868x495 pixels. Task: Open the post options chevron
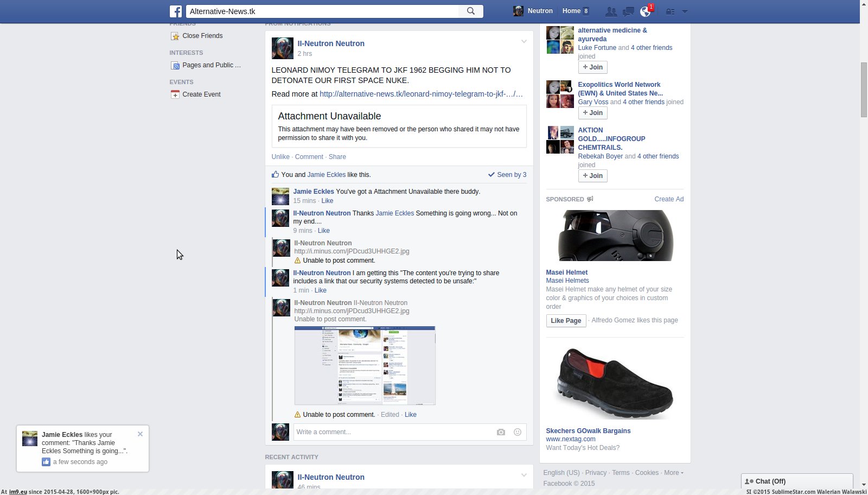[x=524, y=41]
